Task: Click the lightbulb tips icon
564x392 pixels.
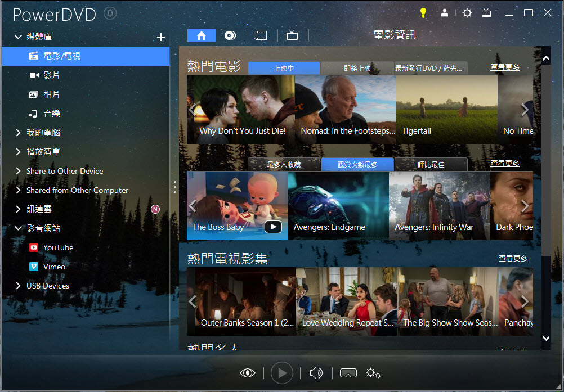Action: tap(423, 12)
